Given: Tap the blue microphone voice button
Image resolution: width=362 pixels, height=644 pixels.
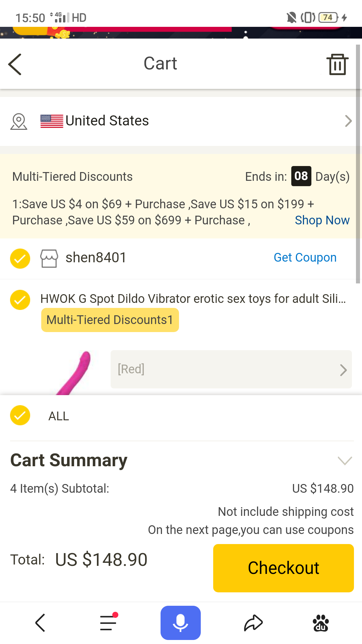Looking at the screenshot, I should click(x=181, y=623).
